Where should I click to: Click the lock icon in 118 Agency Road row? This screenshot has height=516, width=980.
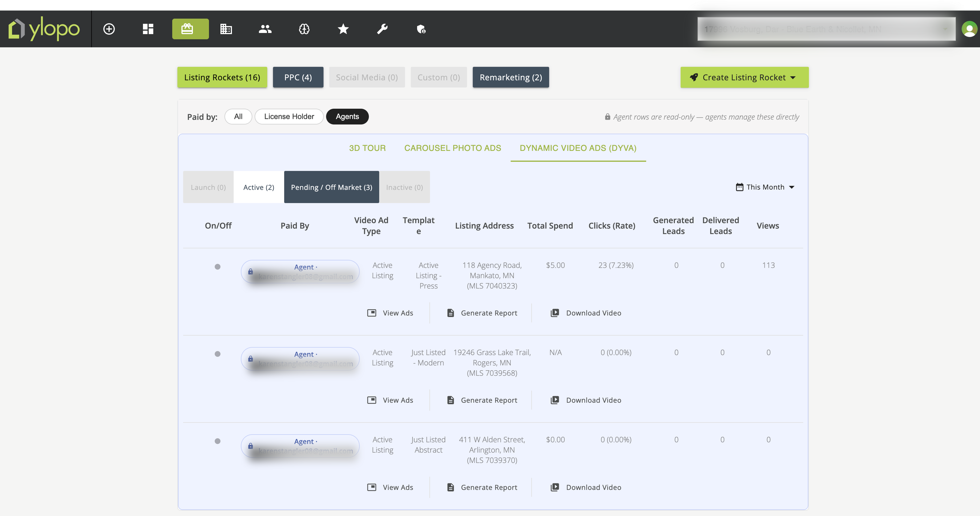tap(250, 272)
